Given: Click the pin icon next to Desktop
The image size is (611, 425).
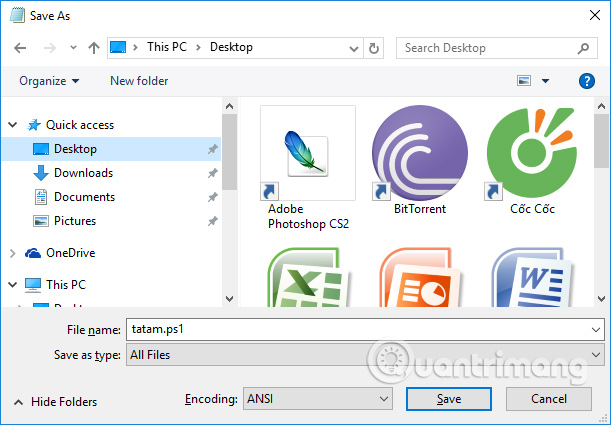Looking at the screenshot, I should 212,149.
